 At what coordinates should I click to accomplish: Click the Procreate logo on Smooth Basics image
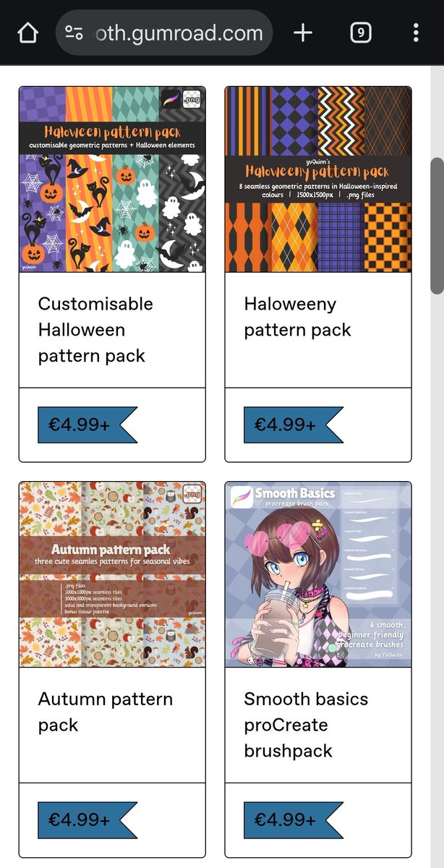tap(242, 497)
